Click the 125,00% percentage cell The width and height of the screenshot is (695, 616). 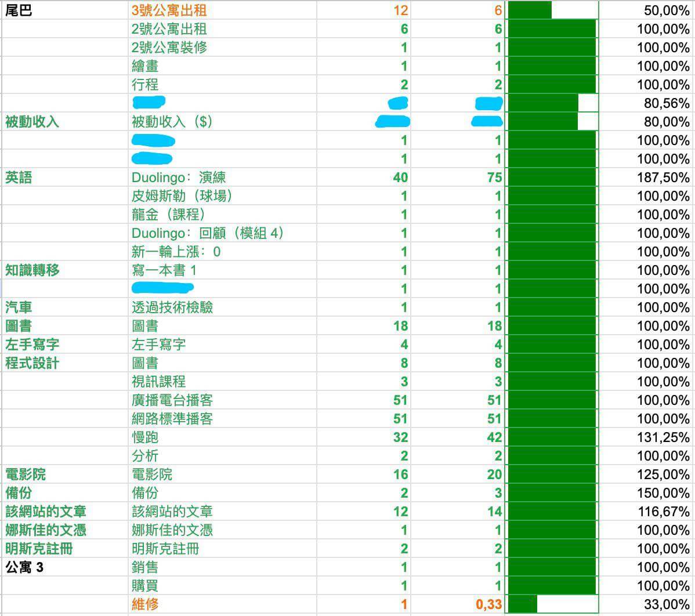pos(645,474)
